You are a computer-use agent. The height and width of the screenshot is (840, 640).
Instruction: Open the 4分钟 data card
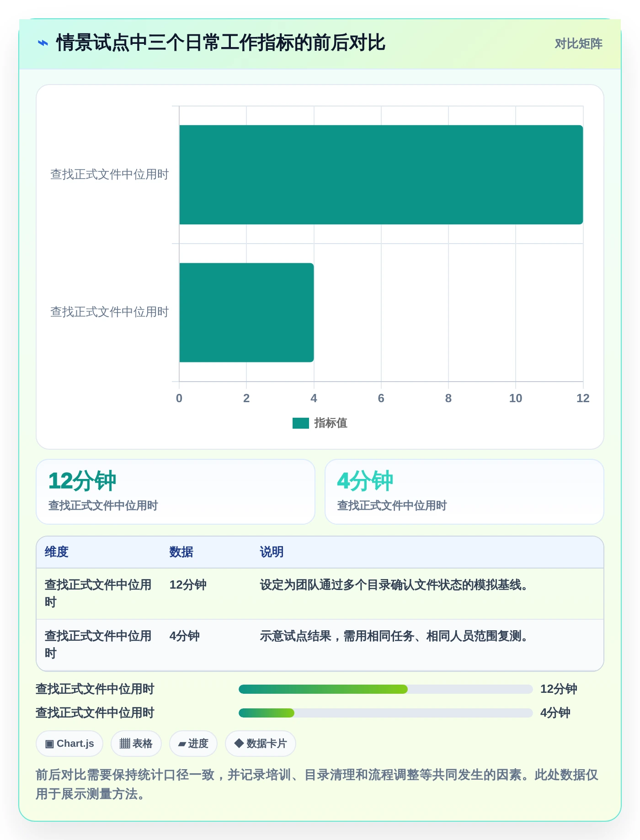tap(464, 492)
